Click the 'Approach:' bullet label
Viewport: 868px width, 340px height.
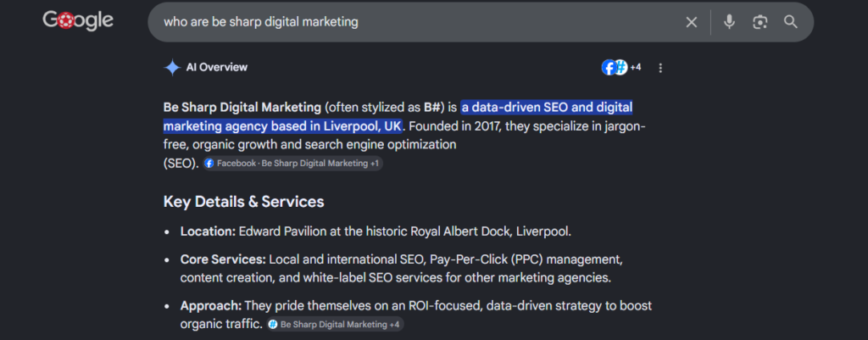tap(211, 306)
